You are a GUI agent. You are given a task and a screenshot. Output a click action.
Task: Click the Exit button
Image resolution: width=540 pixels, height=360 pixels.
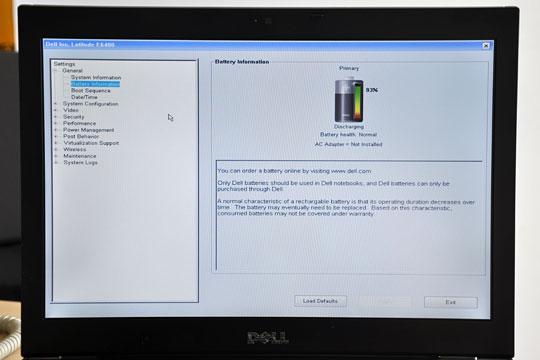click(x=451, y=302)
